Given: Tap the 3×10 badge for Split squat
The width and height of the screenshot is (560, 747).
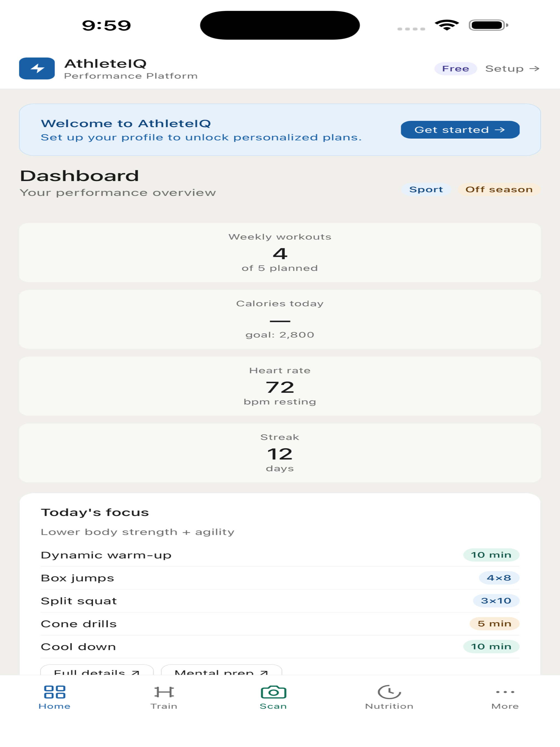Looking at the screenshot, I should click(496, 601).
